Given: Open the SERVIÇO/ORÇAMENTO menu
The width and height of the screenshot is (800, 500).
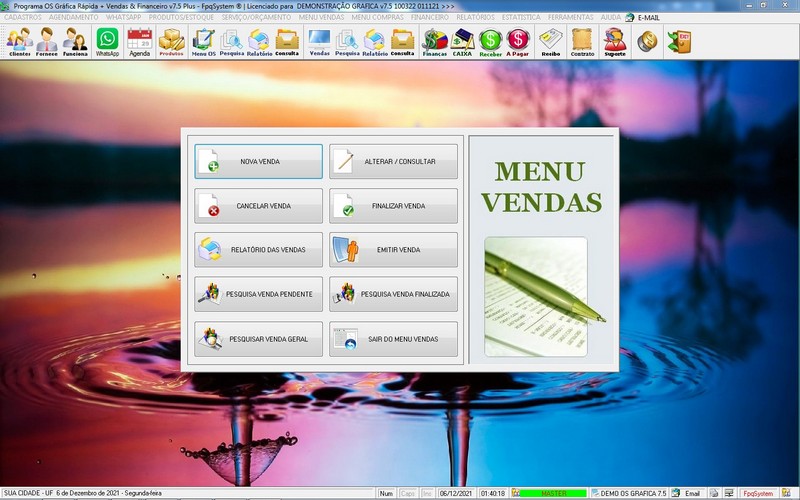Looking at the screenshot, I should [x=257, y=17].
